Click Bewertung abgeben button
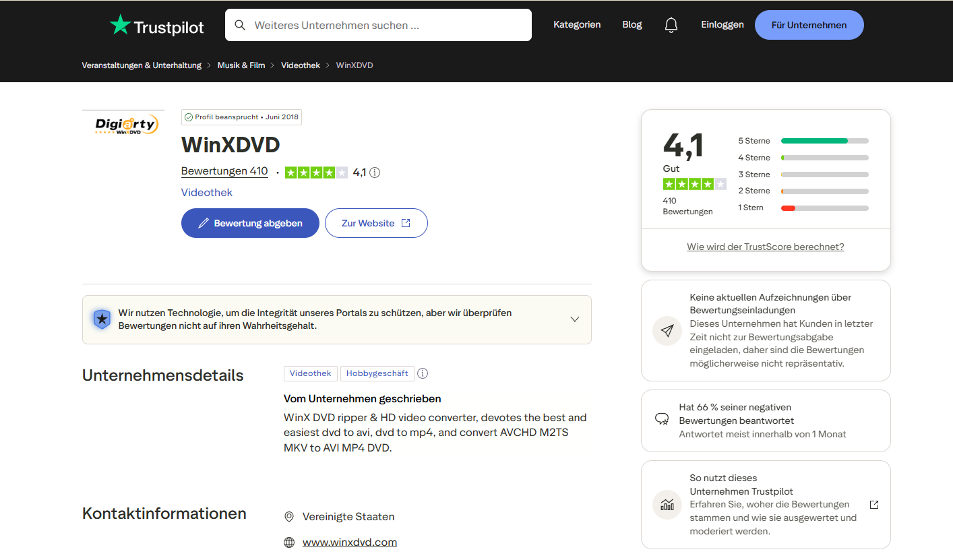Image resolution: width=953 pixels, height=560 pixels. click(250, 223)
